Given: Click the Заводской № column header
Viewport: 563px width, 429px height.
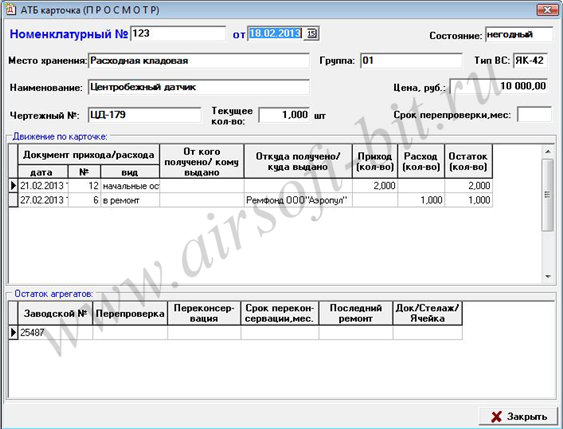Looking at the screenshot, I should [55, 313].
